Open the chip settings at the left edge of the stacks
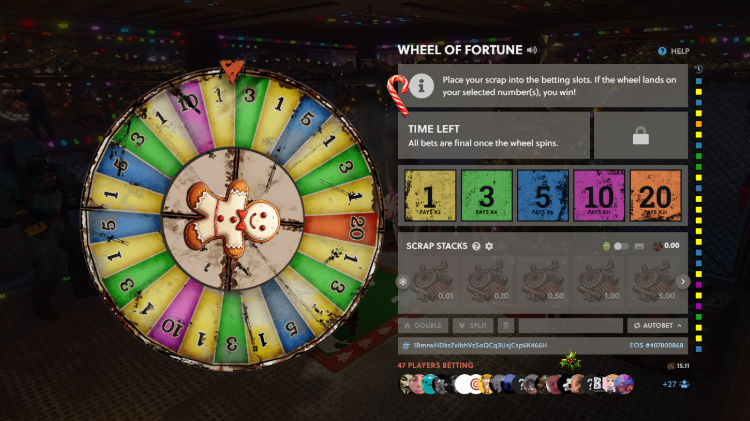This screenshot has height=421, width=750. [403, 281]
